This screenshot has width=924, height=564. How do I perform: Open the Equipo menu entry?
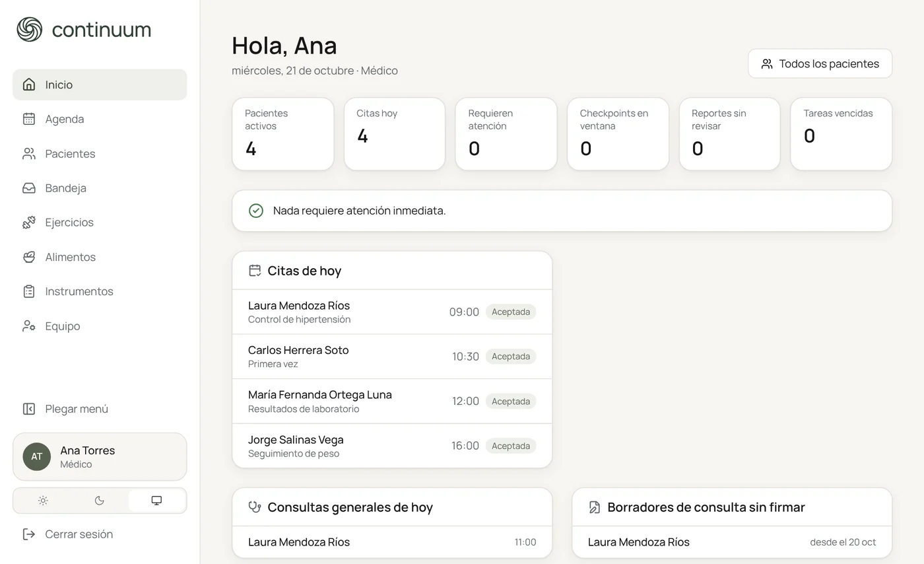pos(100,326)
